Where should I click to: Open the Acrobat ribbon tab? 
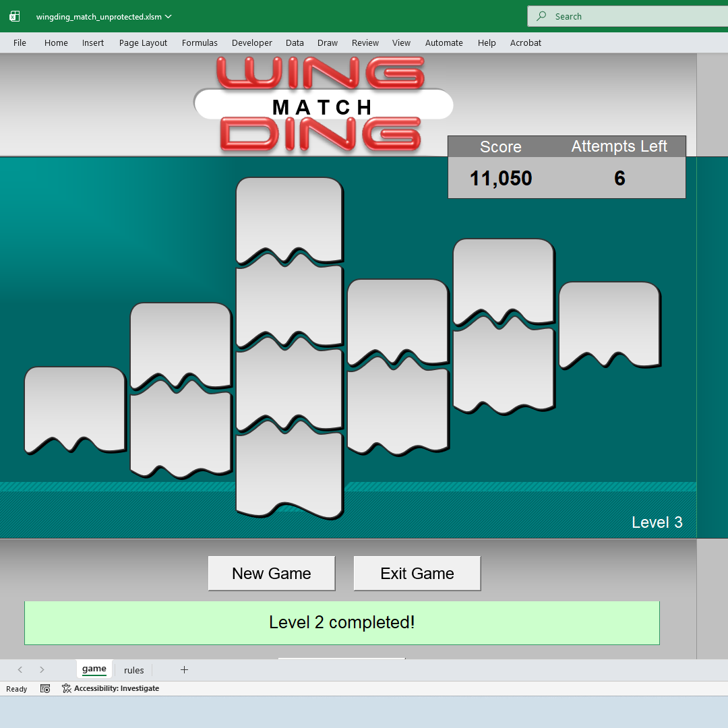pos(525,42)
